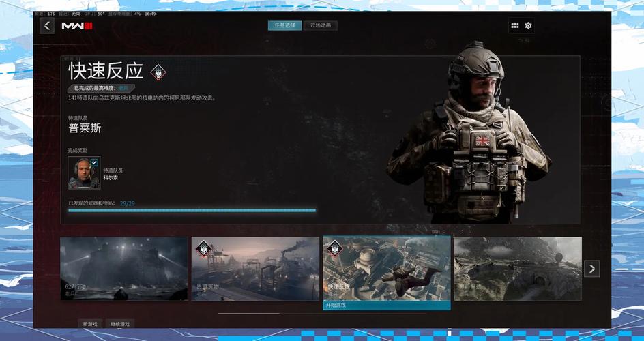
Task: Click skull badge beside 快速反应 title
Action: [158, 72]
